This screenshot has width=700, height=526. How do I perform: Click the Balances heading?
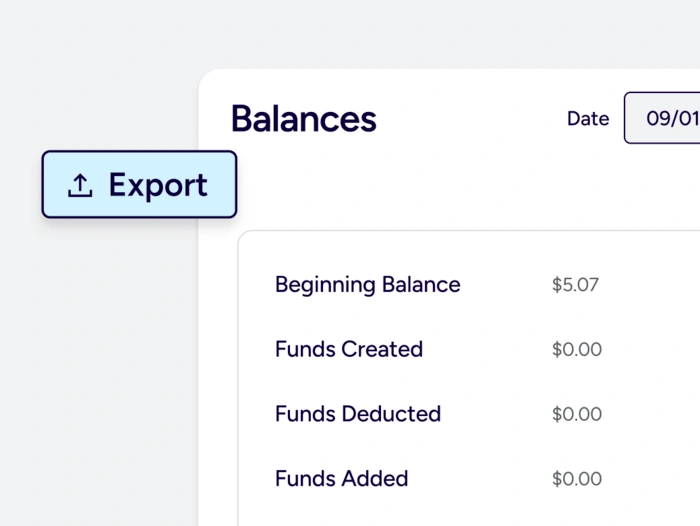(303, 119)
